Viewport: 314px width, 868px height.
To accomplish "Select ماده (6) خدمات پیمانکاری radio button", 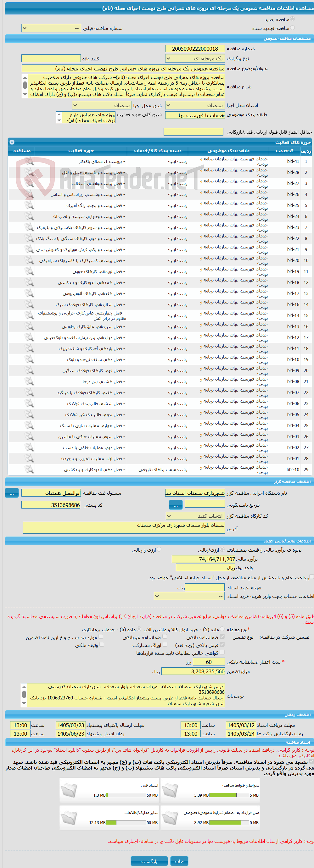I will [x=139, y=629].
